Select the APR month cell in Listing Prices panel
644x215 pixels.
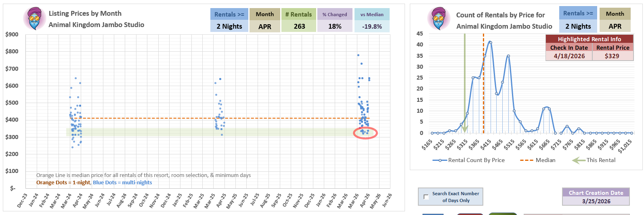[265, 26]
